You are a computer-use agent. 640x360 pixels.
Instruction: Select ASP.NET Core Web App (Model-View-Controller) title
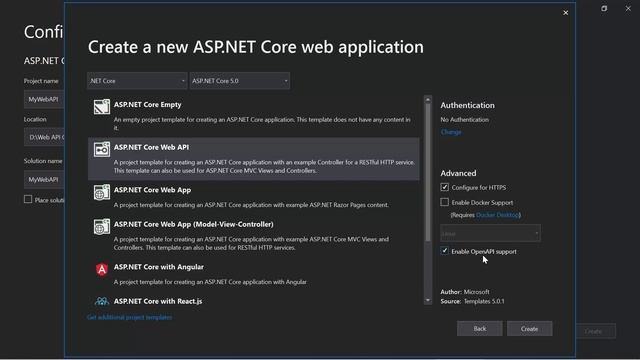pos(193,224)
